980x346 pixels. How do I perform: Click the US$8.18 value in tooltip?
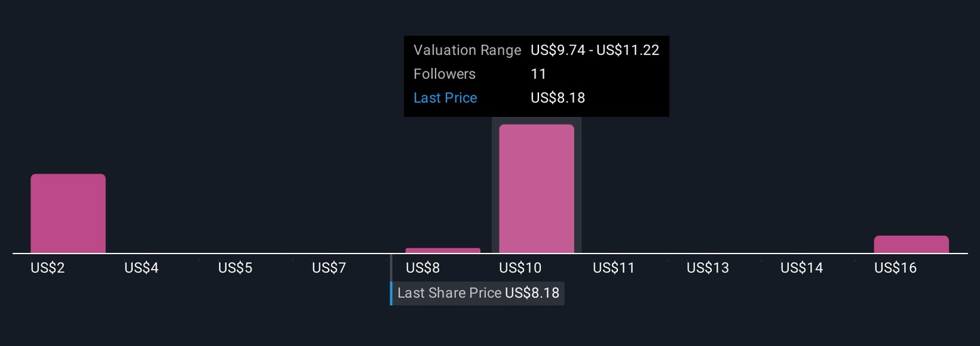(x=557, y=98)
